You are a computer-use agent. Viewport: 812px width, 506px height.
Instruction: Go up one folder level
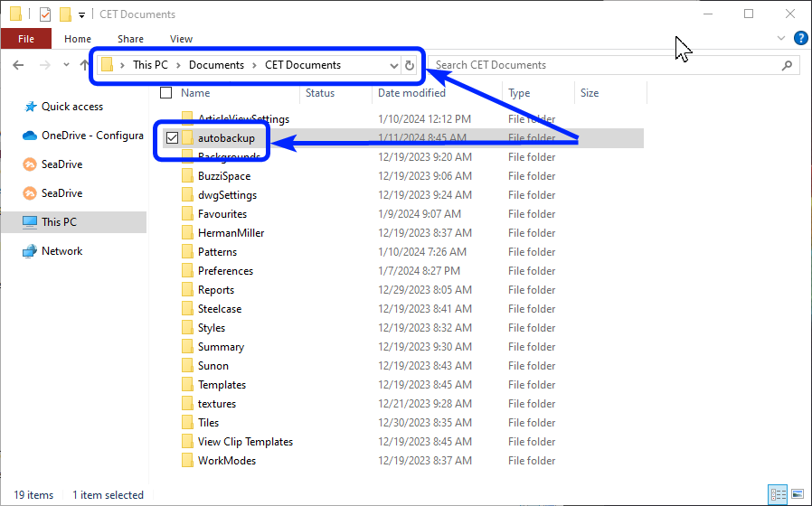pyautogui.click(x=84, y=65)
